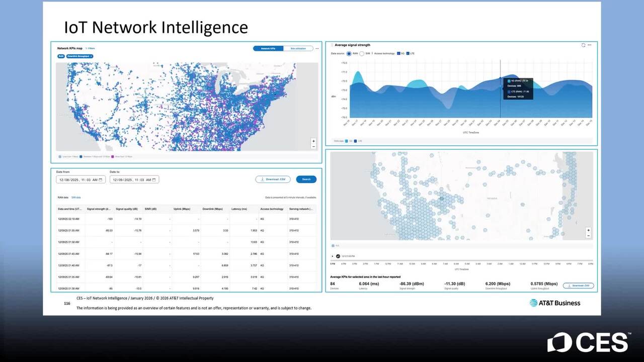Open more options menu for Network KPIs map
This screenshot has width=644, height=362.
[317, 49]
